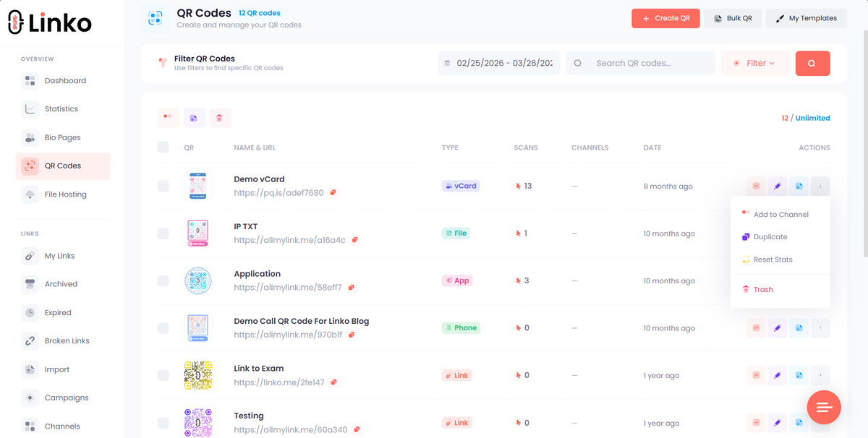The height and width of the screenshot is (438, 868).
Task: Select the bulk download icon above the table
Action: [x=194, y=117]
